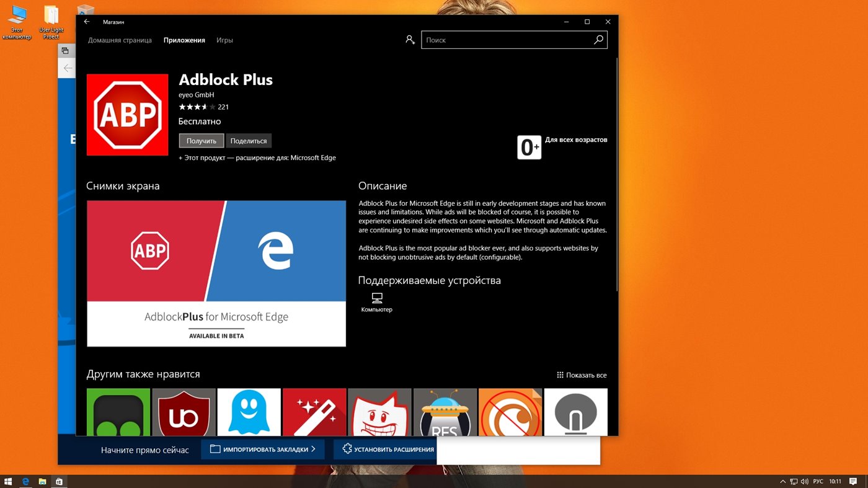Expand hidden tray icons chevron

783,481
